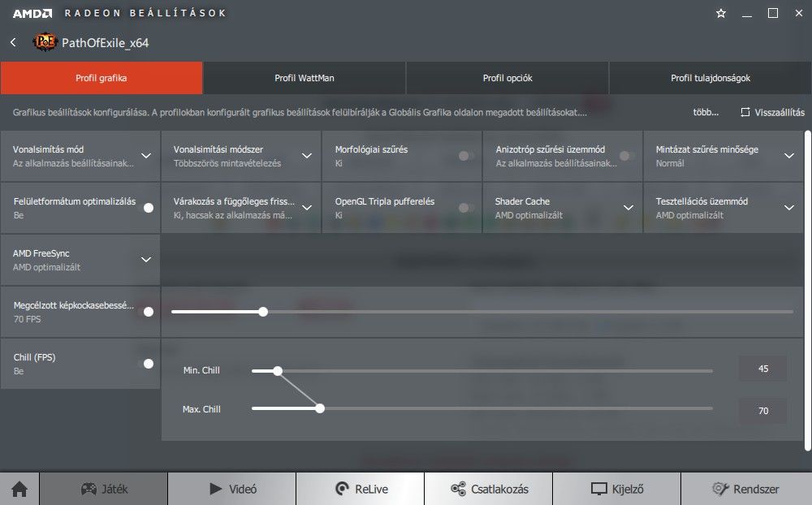Click the ReLive circular icon
Screen dimensions: 812x505
coord(343,489)
